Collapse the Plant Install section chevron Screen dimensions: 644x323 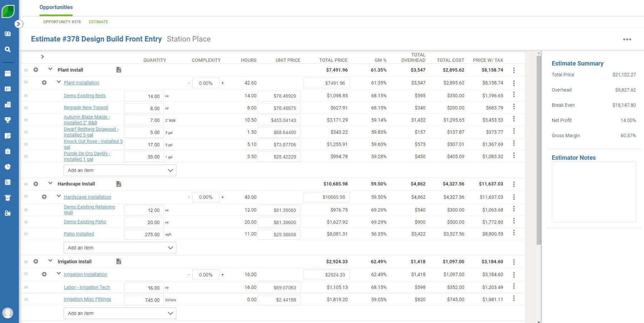50,70
